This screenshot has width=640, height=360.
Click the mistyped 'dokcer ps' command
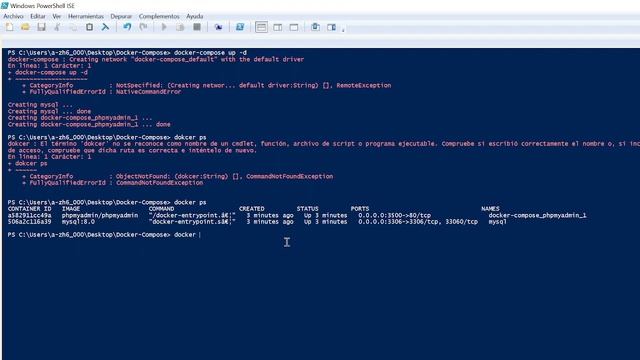coord(190,137)
